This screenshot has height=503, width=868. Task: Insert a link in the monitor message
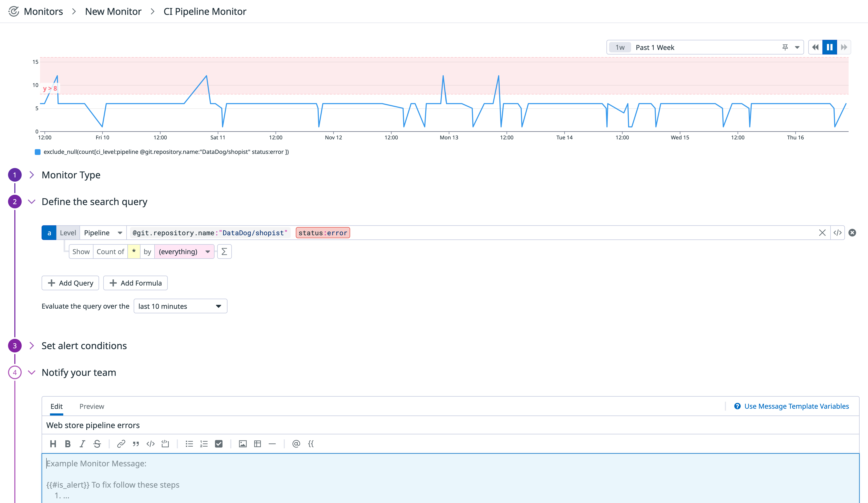tap(121, 443)
